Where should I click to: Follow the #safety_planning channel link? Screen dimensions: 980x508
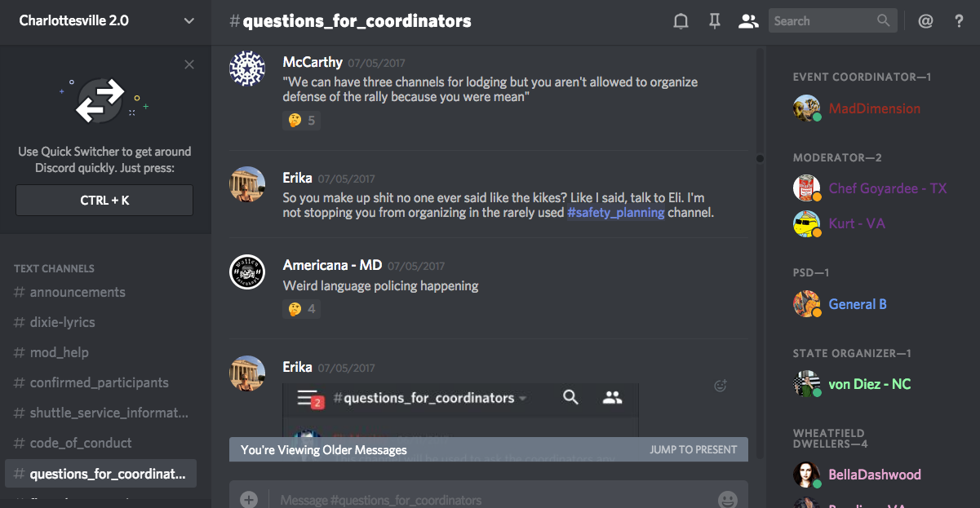[616, 213]
